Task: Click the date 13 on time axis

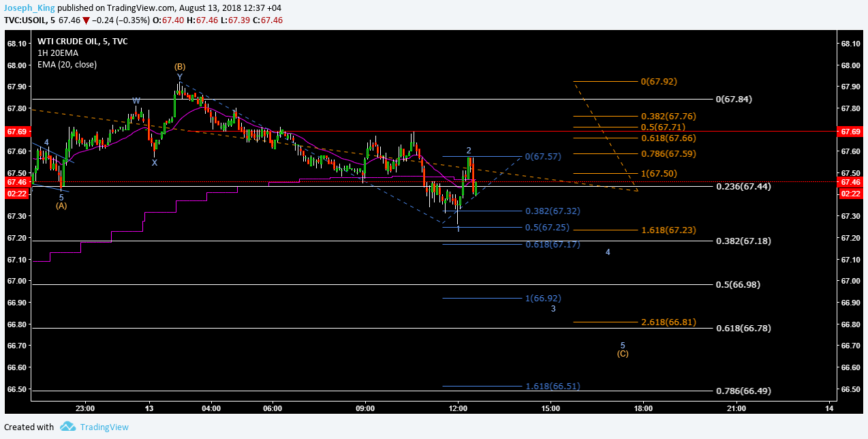Action: pyautogui.click(x=150, y=408)
